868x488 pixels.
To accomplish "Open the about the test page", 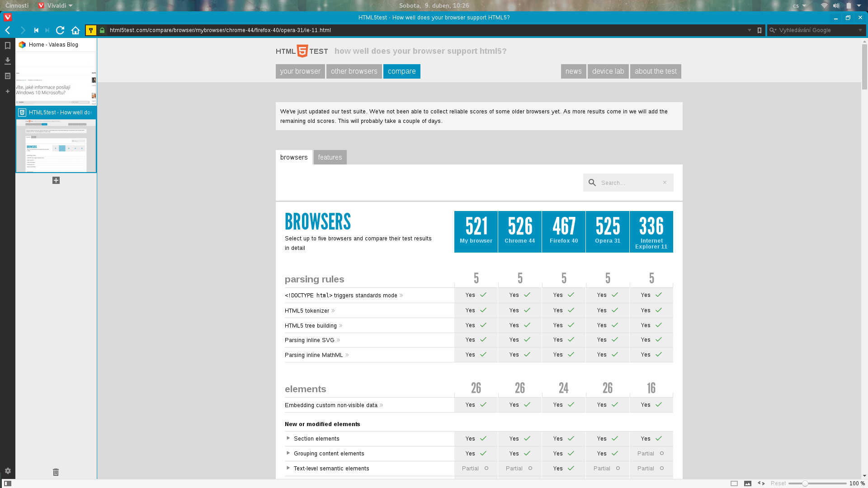I will 656,71.
